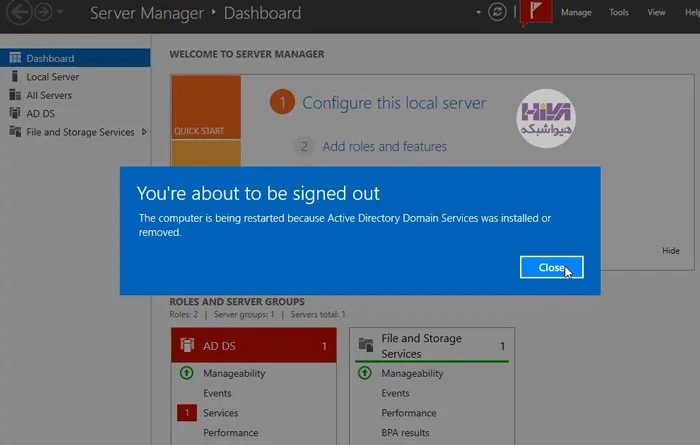
Task: Open the Manage menu
Action: point(576,12)
